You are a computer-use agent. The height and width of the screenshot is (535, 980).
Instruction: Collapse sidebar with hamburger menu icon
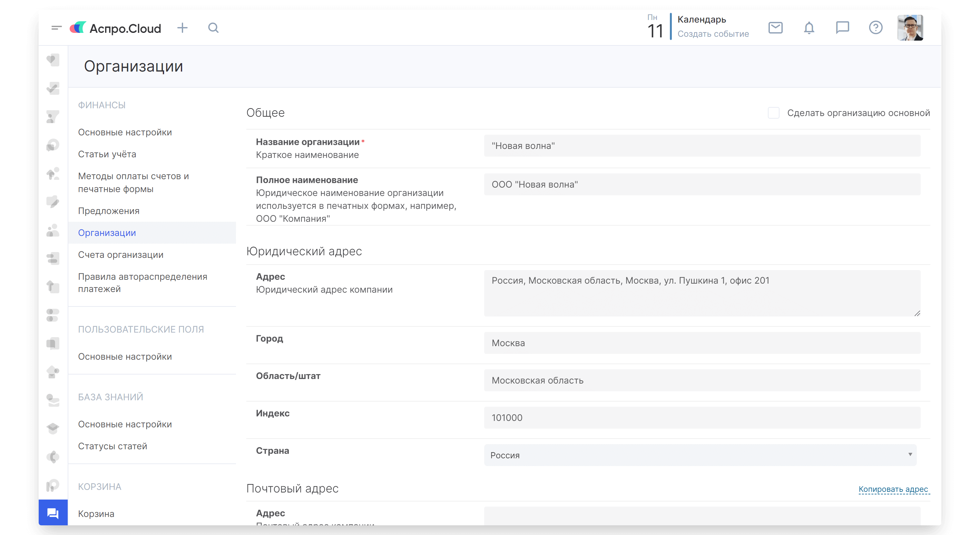pos(56,28)
